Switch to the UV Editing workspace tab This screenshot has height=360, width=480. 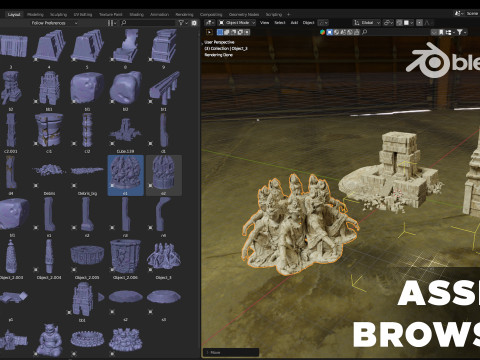pos(83,14)
